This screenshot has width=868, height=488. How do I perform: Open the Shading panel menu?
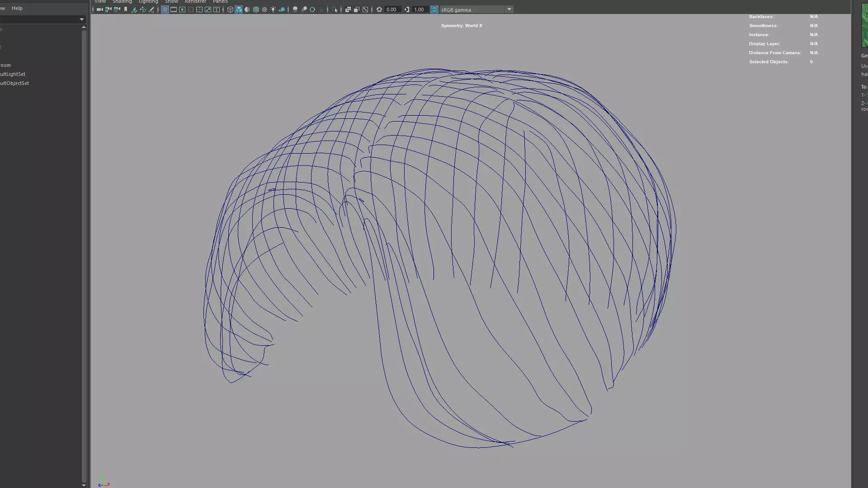tap(122, 2)
